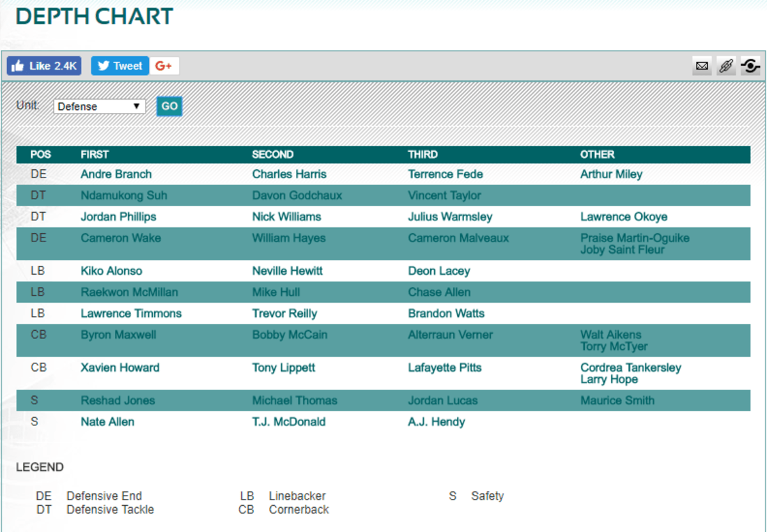Click the THIRD column header
Screen dimensions: 767x532
[x=423, y=155]
